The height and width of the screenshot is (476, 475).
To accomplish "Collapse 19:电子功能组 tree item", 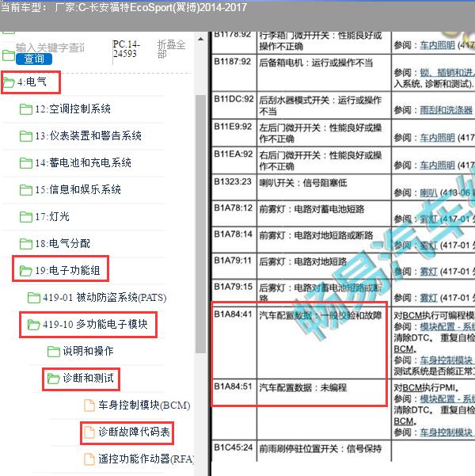I will point(67,271).
